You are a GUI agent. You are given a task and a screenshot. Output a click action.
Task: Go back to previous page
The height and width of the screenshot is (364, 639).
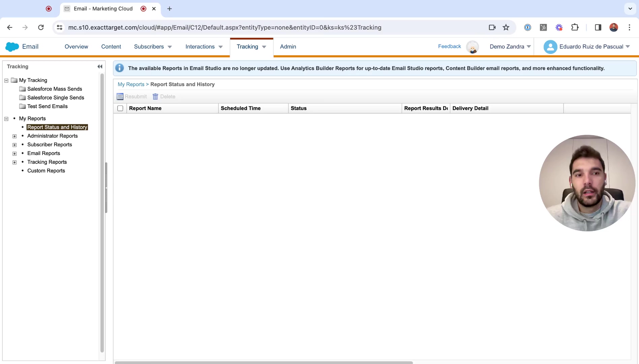point(9,27)
